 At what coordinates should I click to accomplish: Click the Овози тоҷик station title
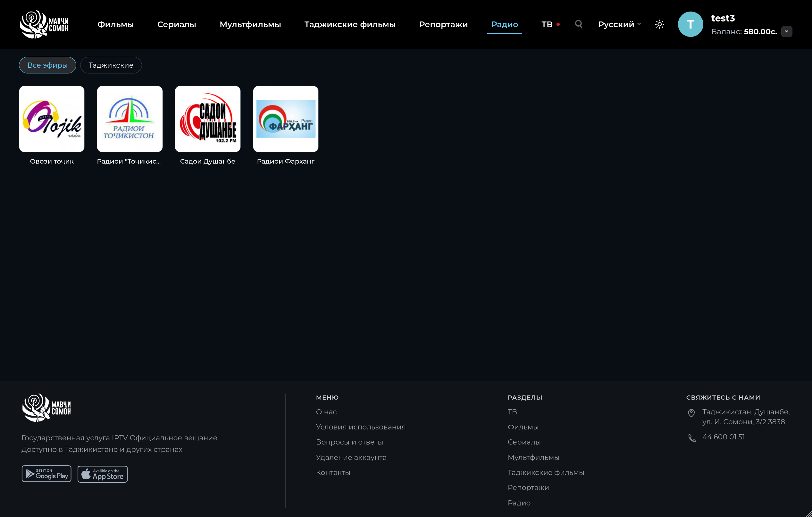[x=52, y=161]
